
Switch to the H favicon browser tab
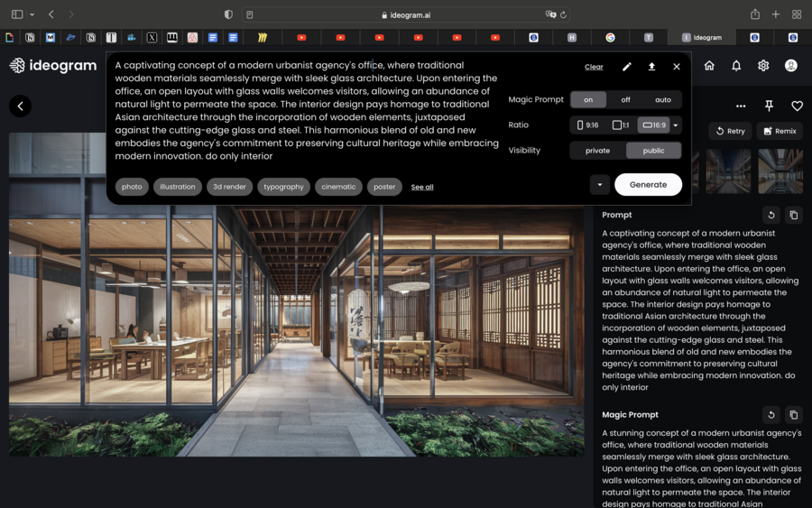[572, 37]
